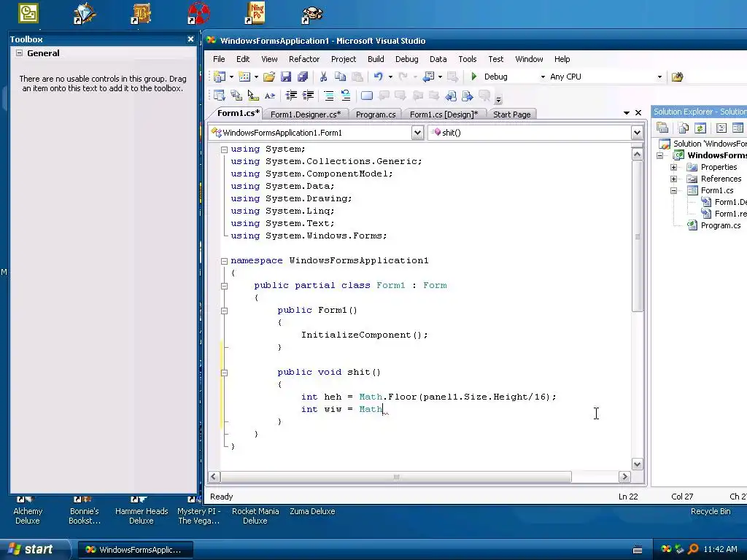Start debugging with the green play icon
Image resolution: width=747 pixels, height=560 pixels.
(x=474, y=77)
